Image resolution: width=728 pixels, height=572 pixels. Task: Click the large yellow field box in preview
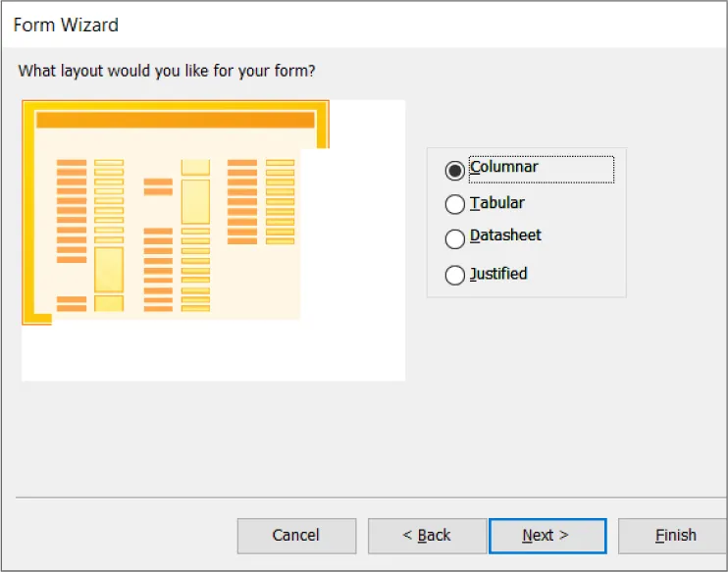click(x=109, y=269)
